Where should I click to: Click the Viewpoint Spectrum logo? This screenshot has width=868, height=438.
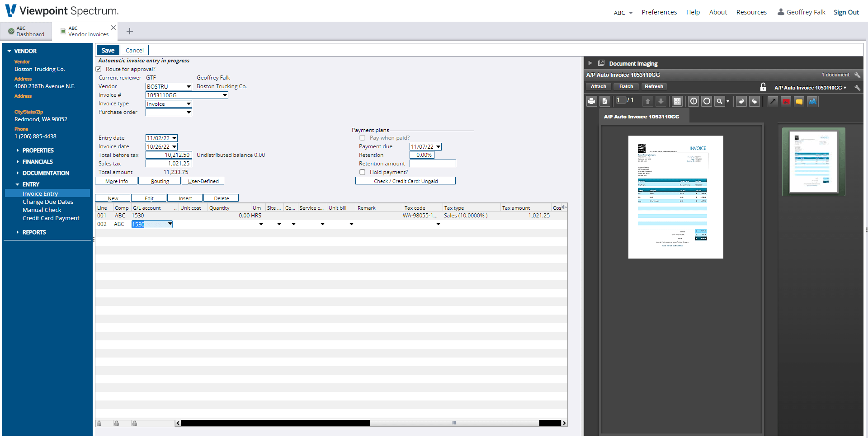click(x=61, y=11)
